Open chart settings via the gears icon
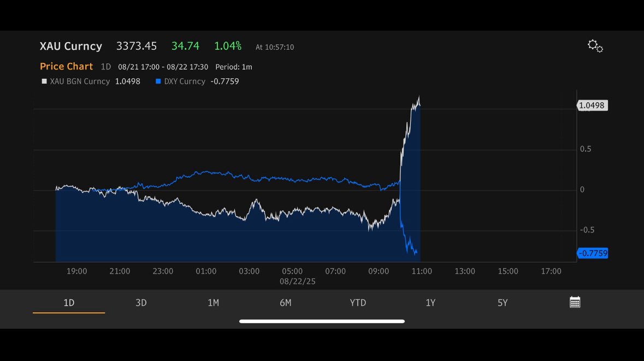This screenshot has height=361, width=644. point(594,46)
